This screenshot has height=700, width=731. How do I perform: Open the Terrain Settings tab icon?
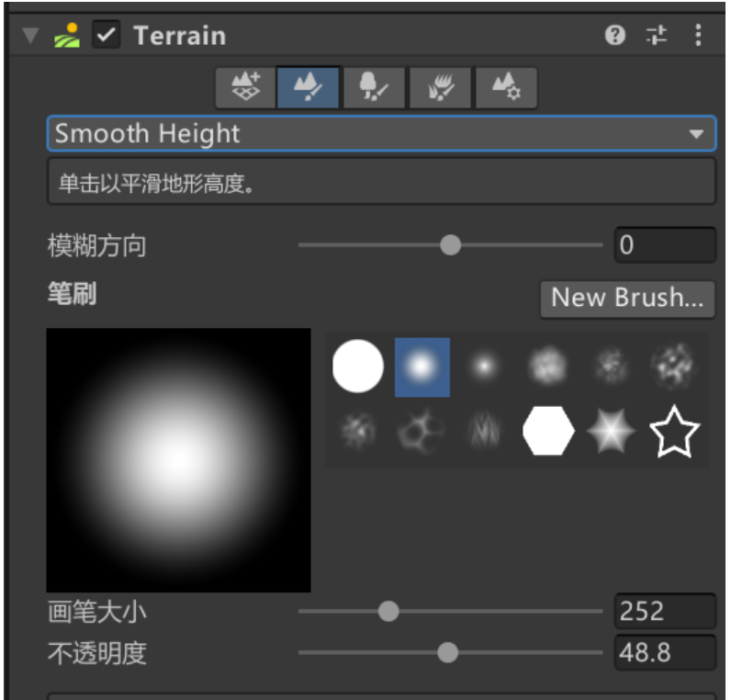click(506, 87)
